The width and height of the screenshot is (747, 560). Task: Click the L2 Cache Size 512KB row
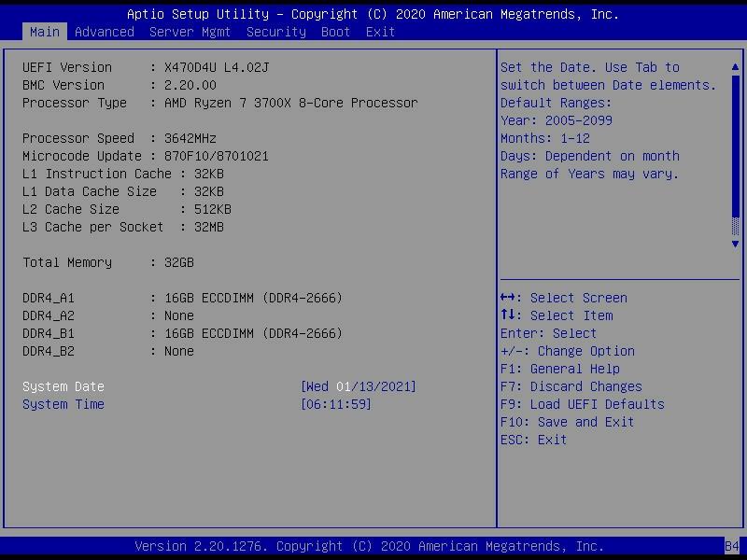(x=127, y=209)
